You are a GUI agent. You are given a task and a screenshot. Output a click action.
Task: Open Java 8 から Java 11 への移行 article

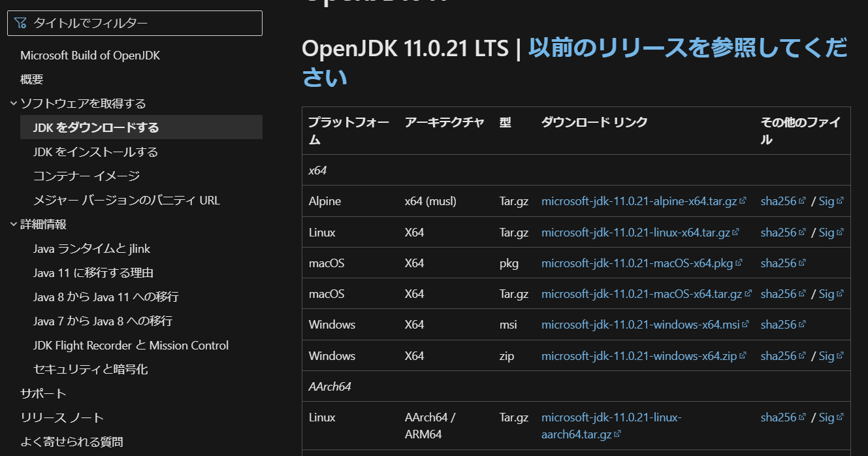pos(106,297)
